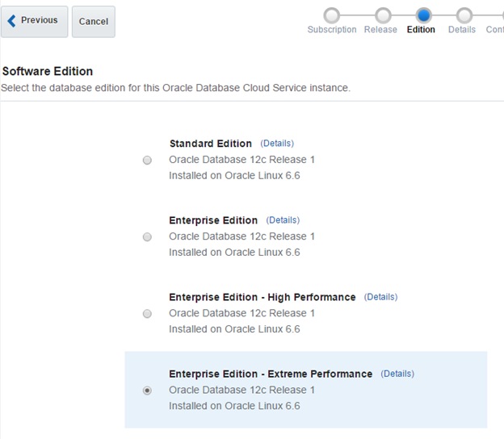Open Details link for Enterprise Edition
The image size is (504, 439).
click(x=283, y=220)
